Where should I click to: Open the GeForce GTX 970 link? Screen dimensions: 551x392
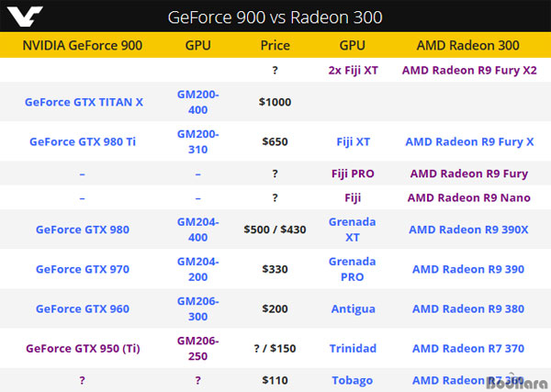pyautogui.click(x=83, y=269)
